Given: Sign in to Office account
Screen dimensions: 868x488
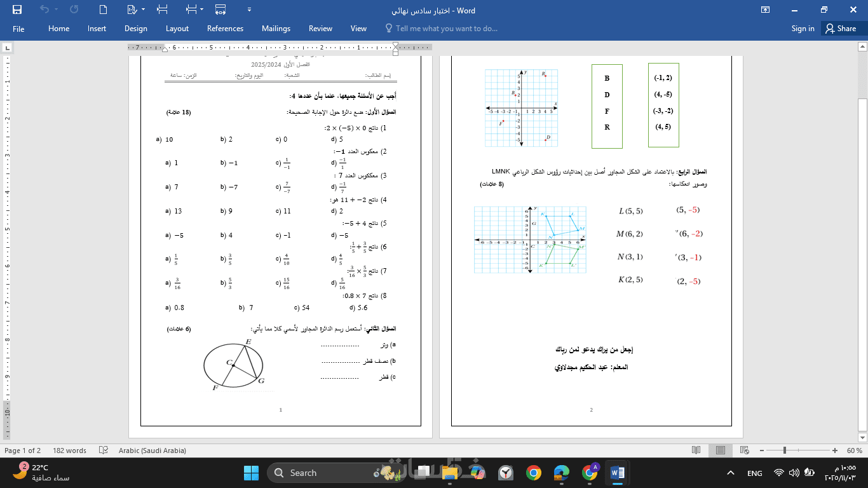Looking at the screenshot, I should pos(803,29).
